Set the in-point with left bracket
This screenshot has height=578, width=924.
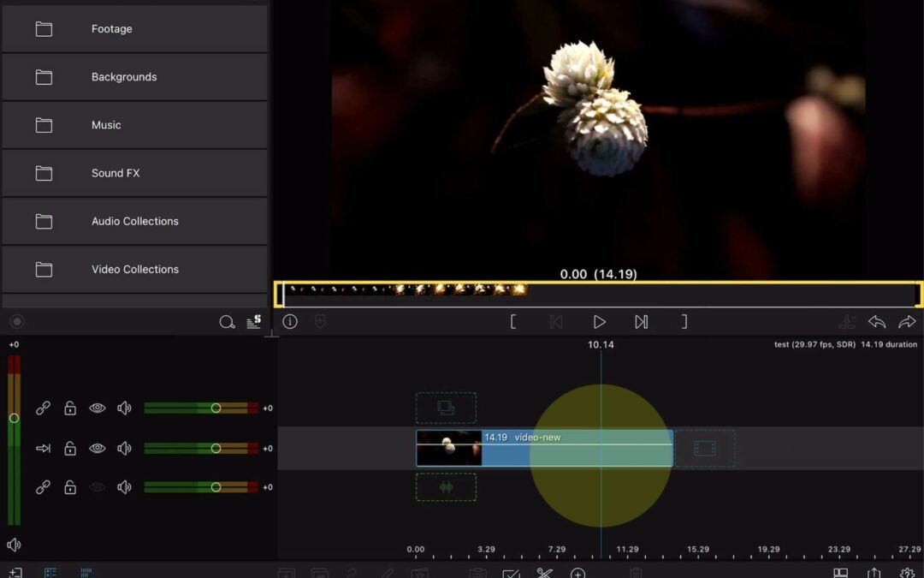click(x=512, y=322)
